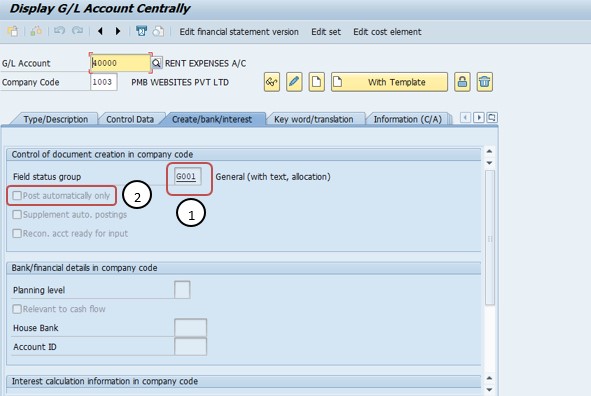Click the Other G/L account icon
Screen dimensions: 591x396
click(12, 31)
